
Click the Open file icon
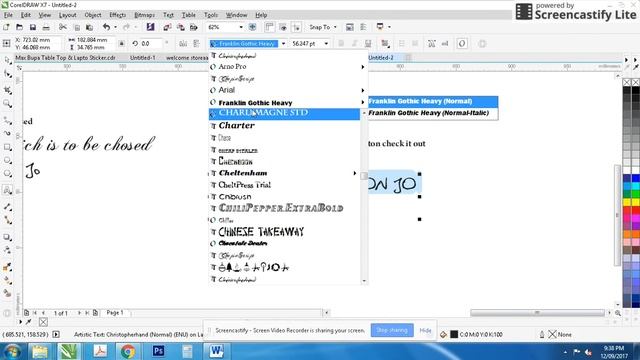[x=19, y=27]
